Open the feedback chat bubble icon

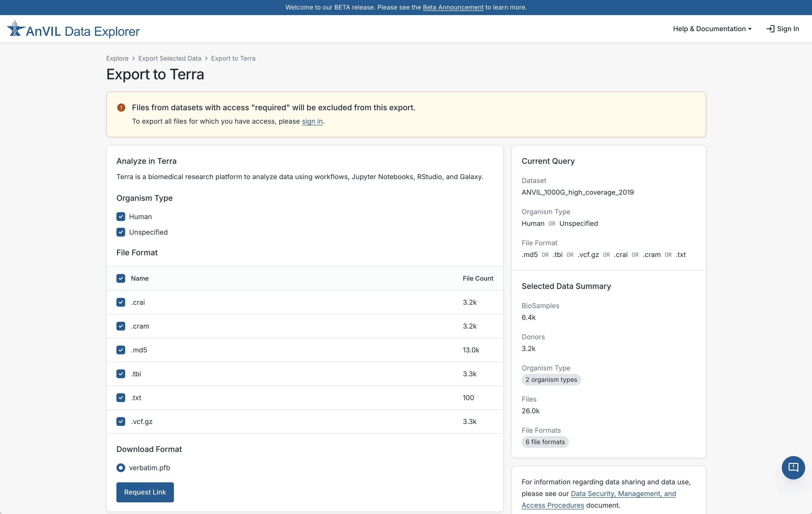point(793,468)
